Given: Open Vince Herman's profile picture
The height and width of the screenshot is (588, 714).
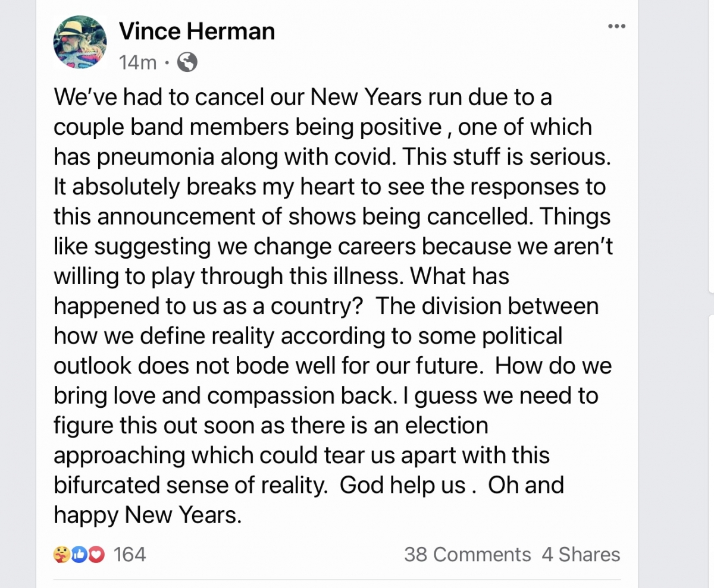Looking at the screenshot, I should point(80,42).
